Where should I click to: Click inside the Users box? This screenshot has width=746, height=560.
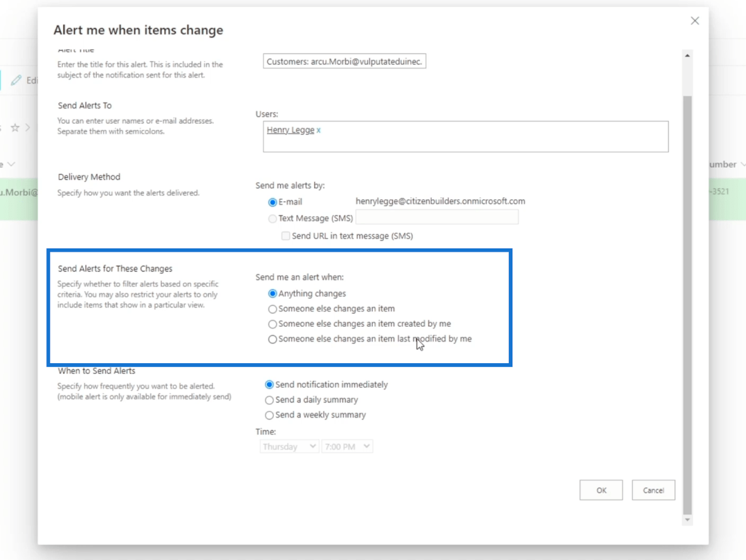[465, 136]
